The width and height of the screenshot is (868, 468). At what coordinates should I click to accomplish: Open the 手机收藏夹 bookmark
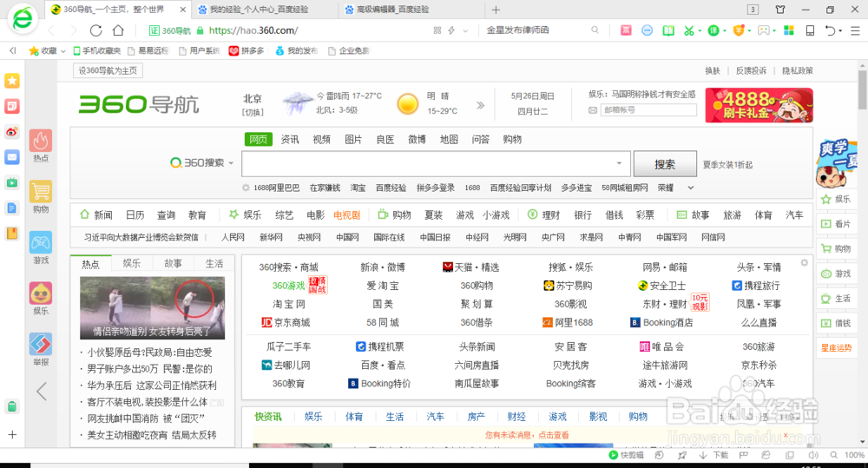pos(97,51)
